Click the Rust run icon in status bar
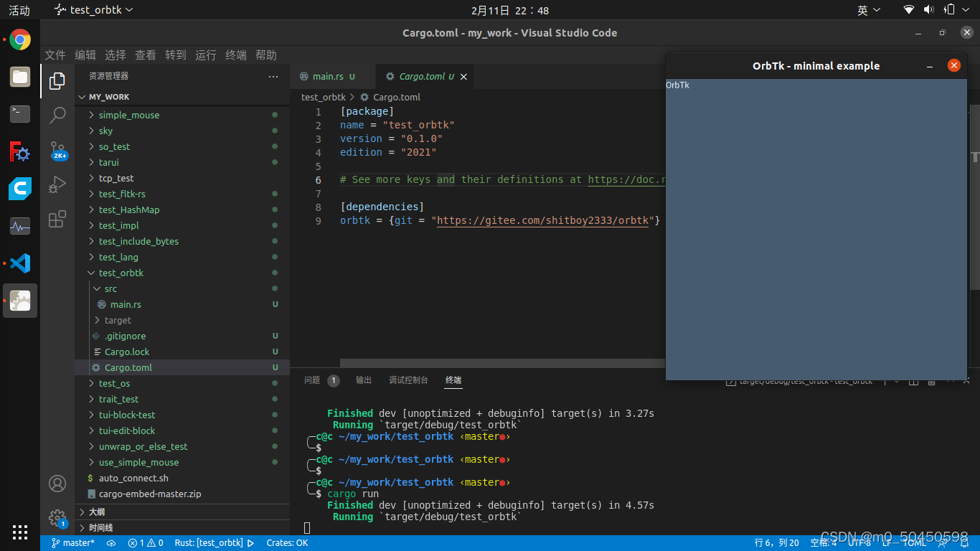This screenshot has height=551, width=980. 250,543
